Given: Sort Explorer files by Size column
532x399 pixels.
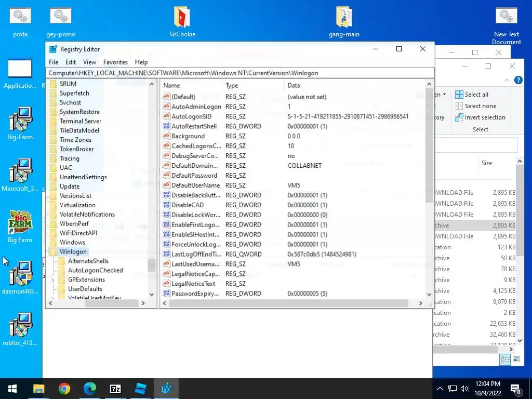Looking at the screenshot, I should coord(486,163).
